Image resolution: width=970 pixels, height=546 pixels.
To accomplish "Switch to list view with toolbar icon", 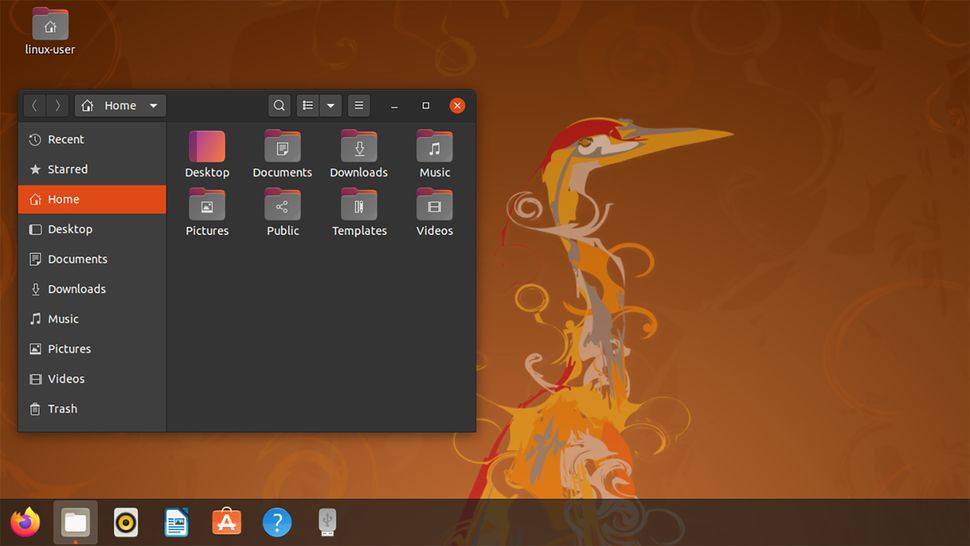I will 307,106.
